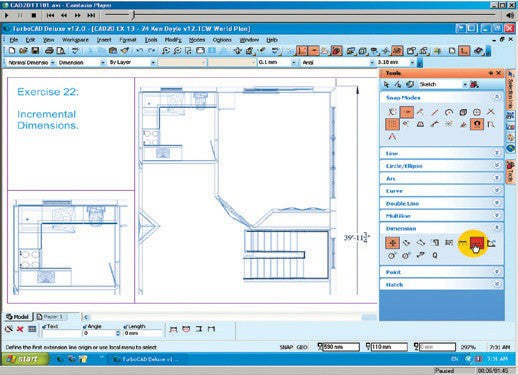Click the Camtasia playback position slider
The image size is (518, 375).
[133, 15]
